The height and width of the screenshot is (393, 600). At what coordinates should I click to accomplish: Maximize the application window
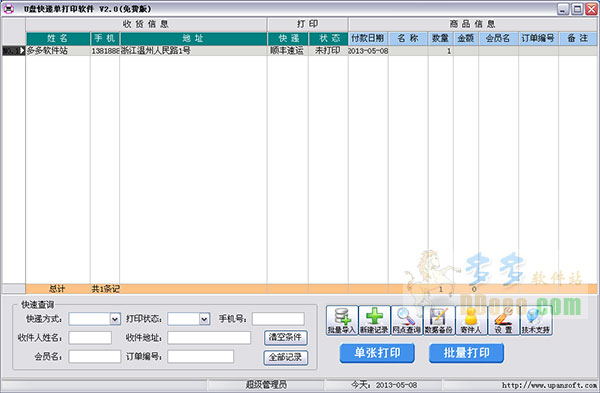point(577,9)
